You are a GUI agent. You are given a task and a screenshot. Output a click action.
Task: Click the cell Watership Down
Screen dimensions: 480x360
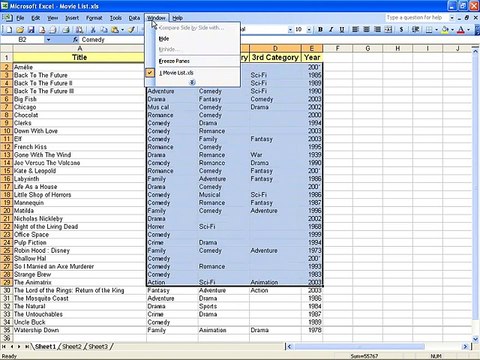pos(79,330)
